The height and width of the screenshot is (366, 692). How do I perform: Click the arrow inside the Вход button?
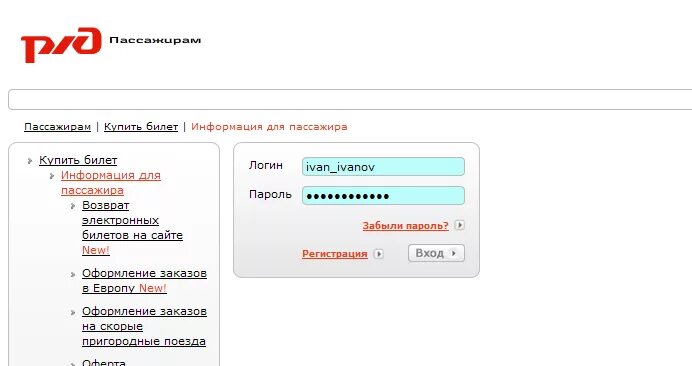454,253
